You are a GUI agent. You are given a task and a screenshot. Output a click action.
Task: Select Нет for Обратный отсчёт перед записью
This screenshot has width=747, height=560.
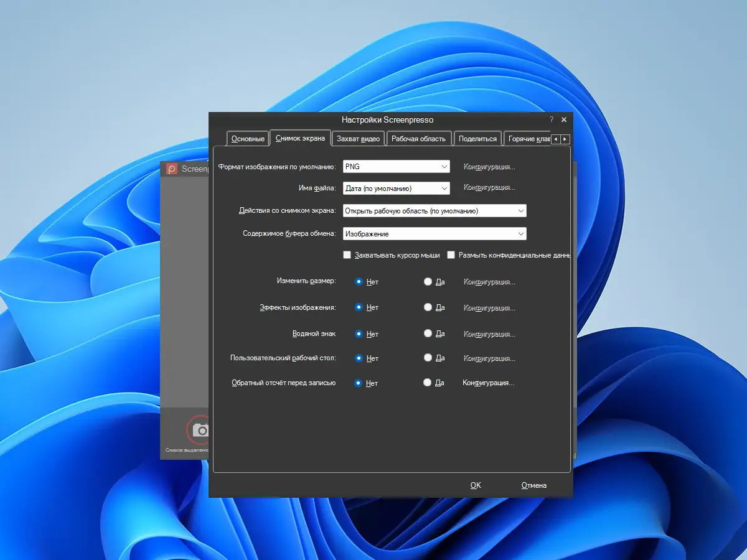(x=358, y=383)
